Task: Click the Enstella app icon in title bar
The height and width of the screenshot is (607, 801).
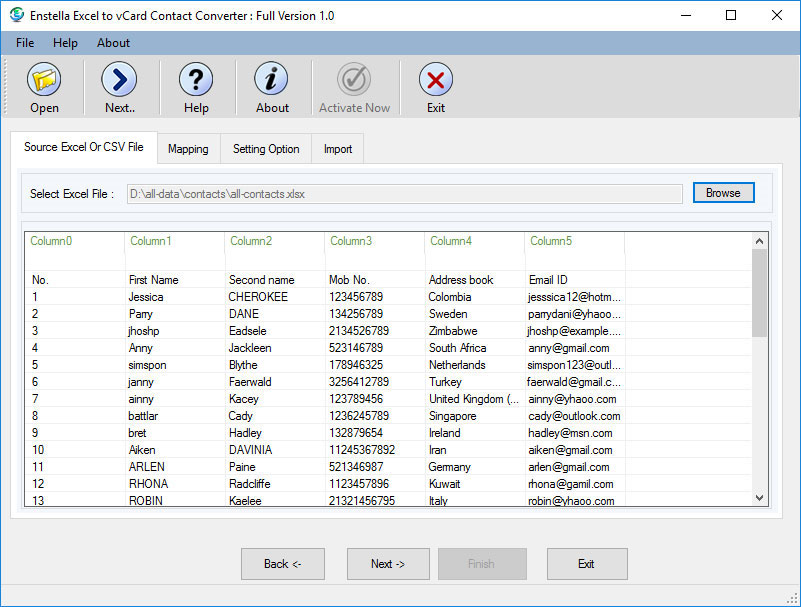Action: [17, 15]
